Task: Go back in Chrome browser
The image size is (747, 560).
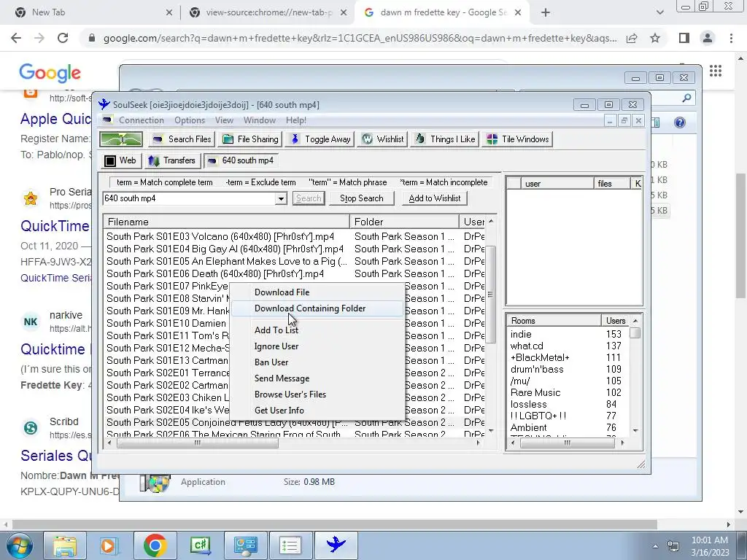Action: tap(16, 38)
